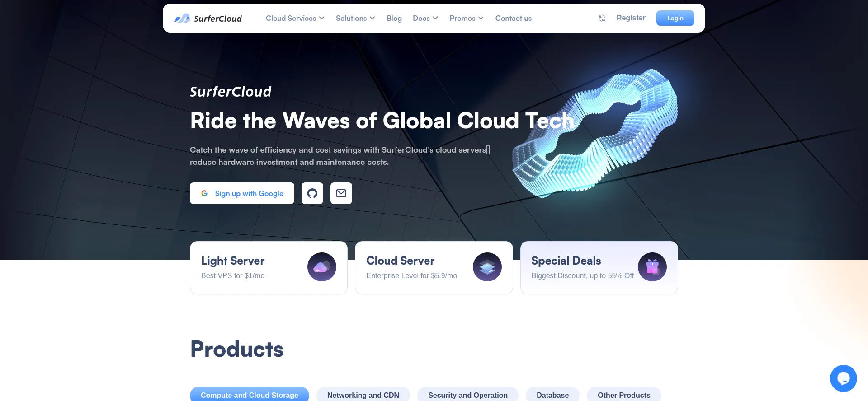Viewport: 868px width, 401px height.
Task: Expand the Promos dropdown
Action: tap(467, 18)
